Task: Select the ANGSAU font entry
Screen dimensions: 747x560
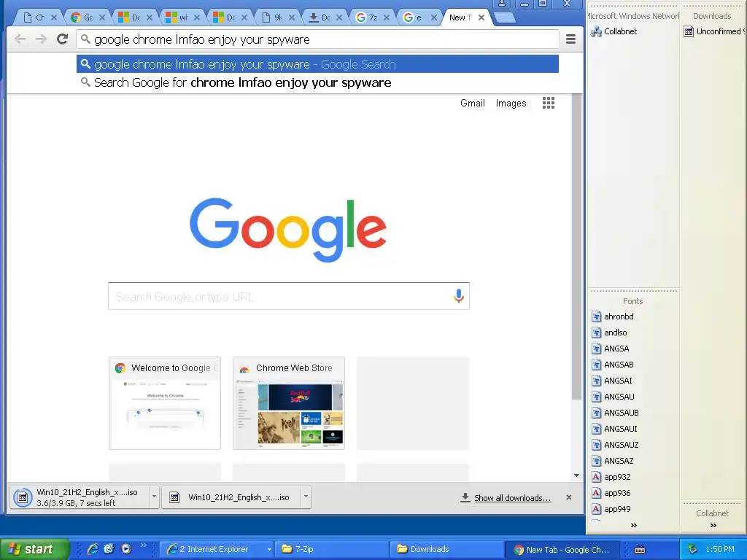Action: coord(613,397)
